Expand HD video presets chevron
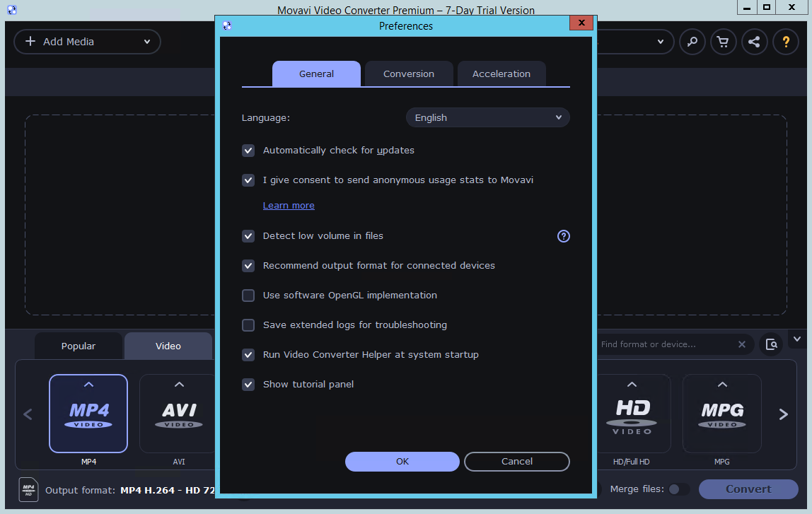 [632, 385]
